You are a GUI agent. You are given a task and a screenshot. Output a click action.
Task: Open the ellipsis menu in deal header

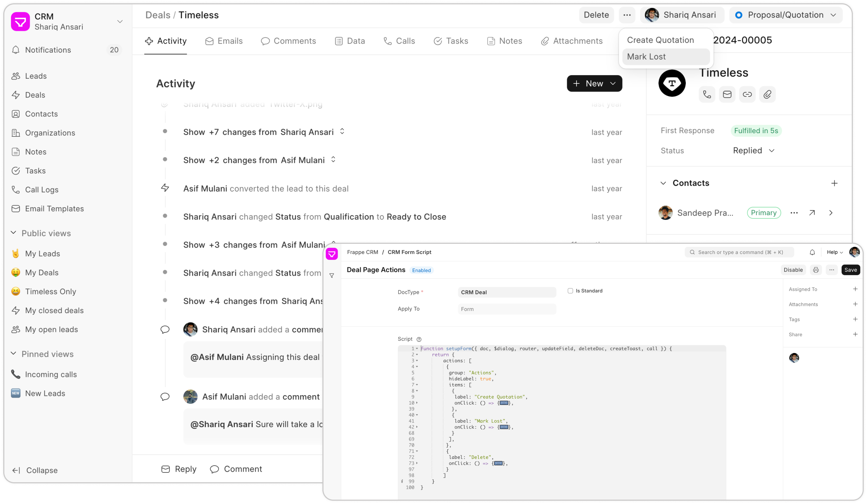(x=627, y=15)
